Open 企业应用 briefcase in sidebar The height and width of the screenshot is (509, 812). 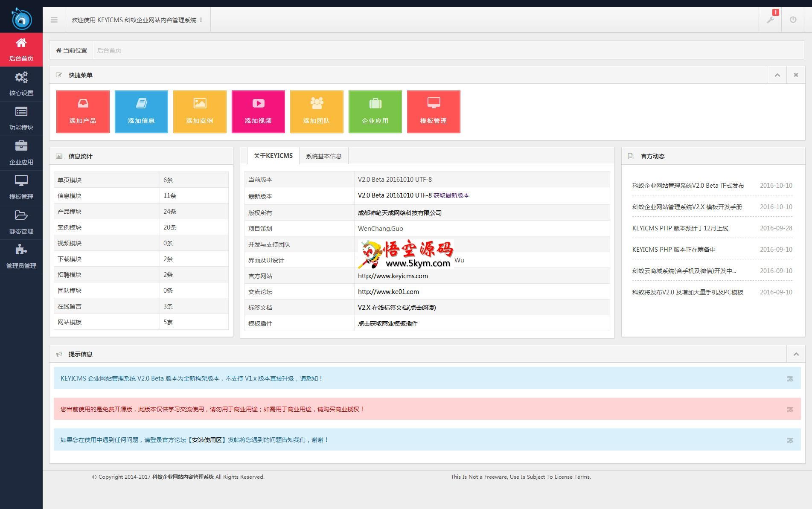[x=21, y=153]
